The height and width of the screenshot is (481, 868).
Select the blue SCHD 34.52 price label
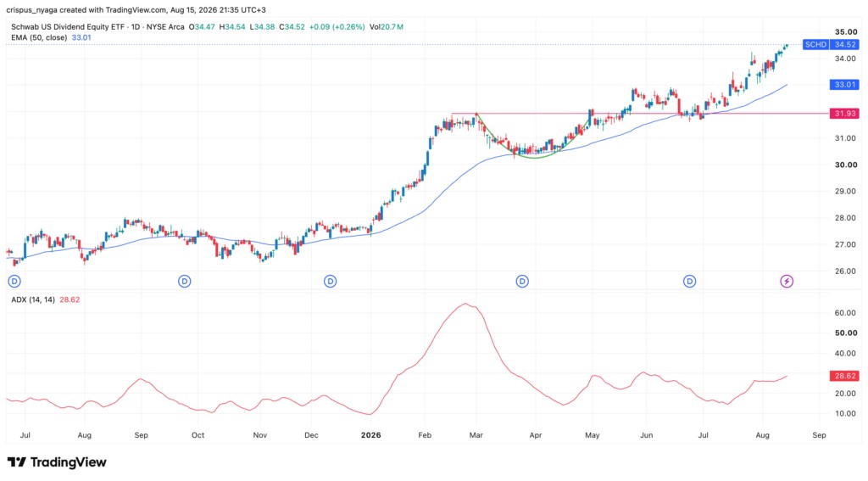[x=831, y=44]
